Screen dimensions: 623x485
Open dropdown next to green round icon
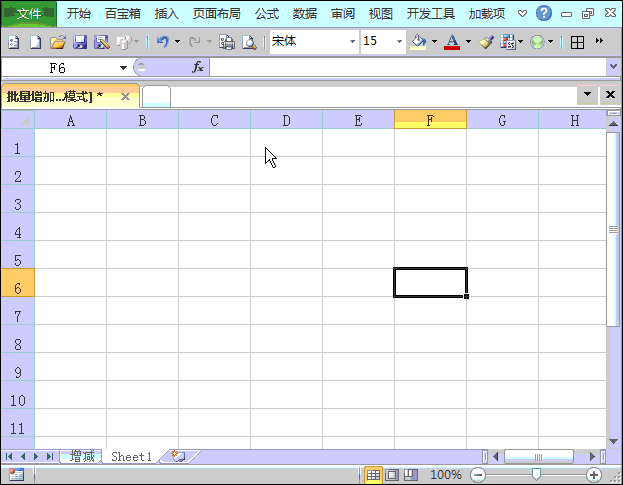550,41
